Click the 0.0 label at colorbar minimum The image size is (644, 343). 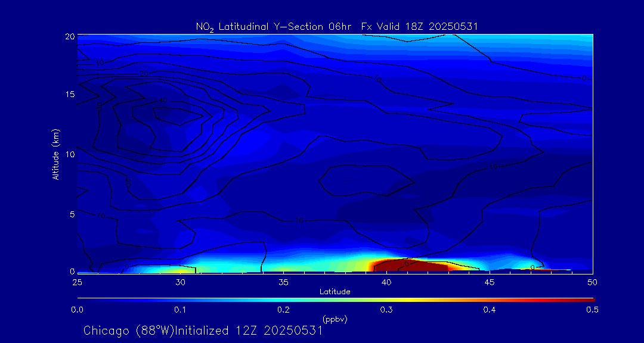(x=77, y=310)
